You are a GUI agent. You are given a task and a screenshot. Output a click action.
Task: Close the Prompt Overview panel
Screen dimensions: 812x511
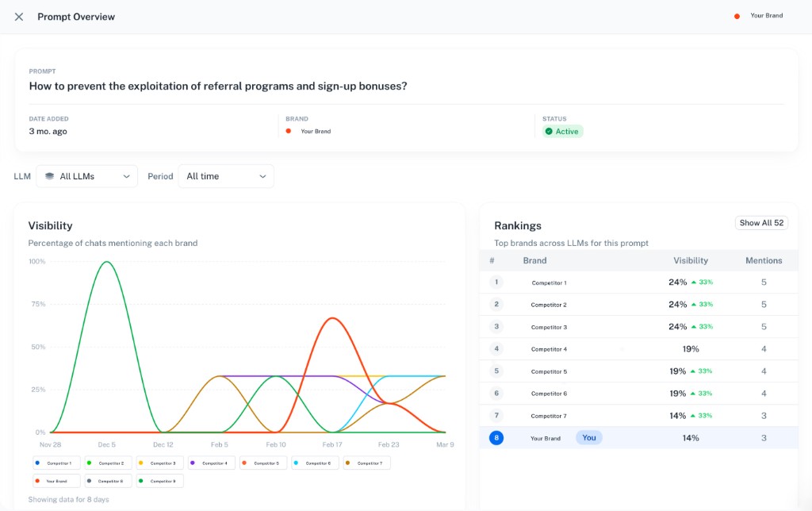[19, 17]
